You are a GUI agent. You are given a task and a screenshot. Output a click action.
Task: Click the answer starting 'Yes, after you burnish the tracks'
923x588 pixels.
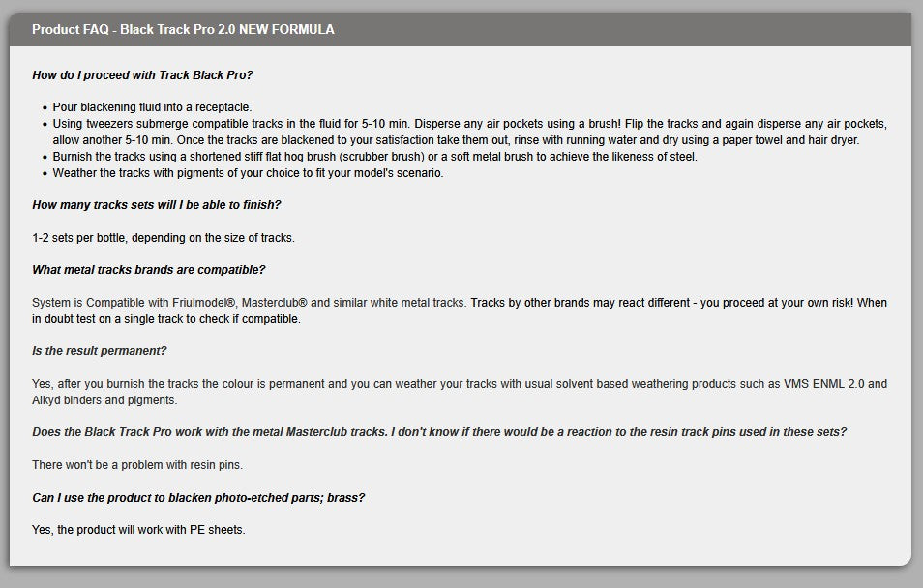pyautogui.click(x=387, y=384)
